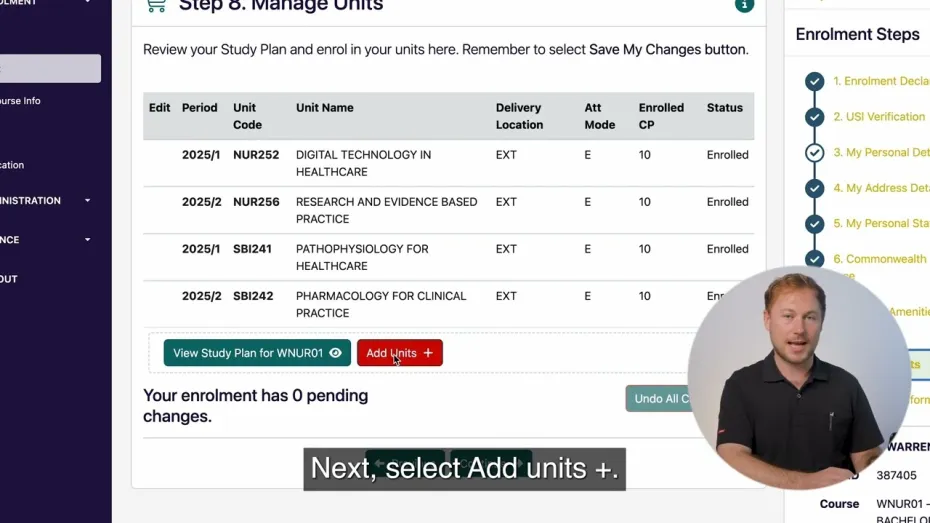This screenshot has height=523, width=930.
Task: Click Undo All Changes button
Action: tap(660, 399)
